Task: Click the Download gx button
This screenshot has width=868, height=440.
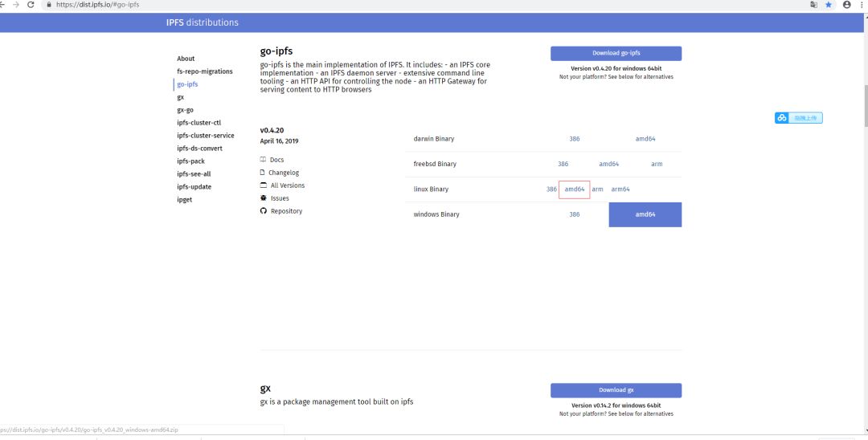Action: [616, 390]
